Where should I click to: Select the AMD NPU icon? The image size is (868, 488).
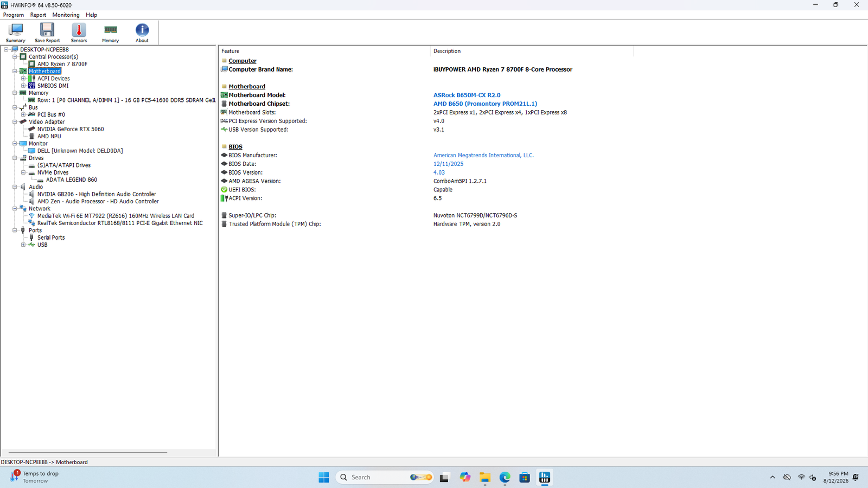pyautogui.click(x=31, y=136)
